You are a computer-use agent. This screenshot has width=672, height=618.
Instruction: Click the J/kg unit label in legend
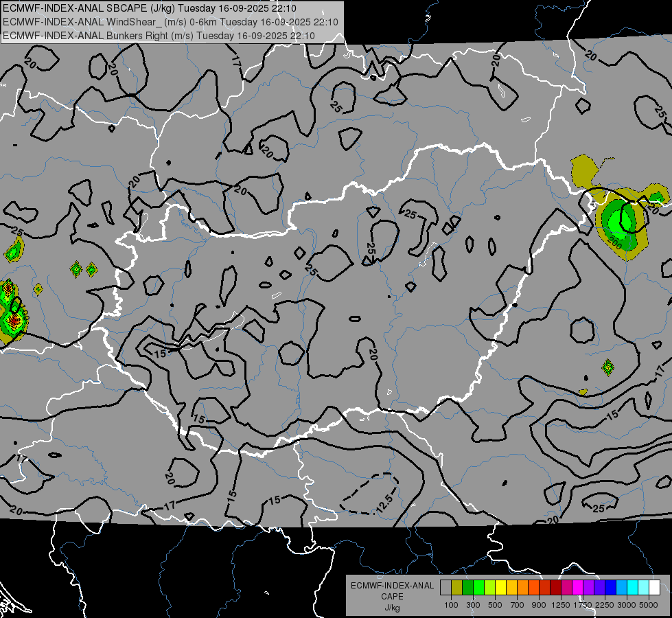392,608
